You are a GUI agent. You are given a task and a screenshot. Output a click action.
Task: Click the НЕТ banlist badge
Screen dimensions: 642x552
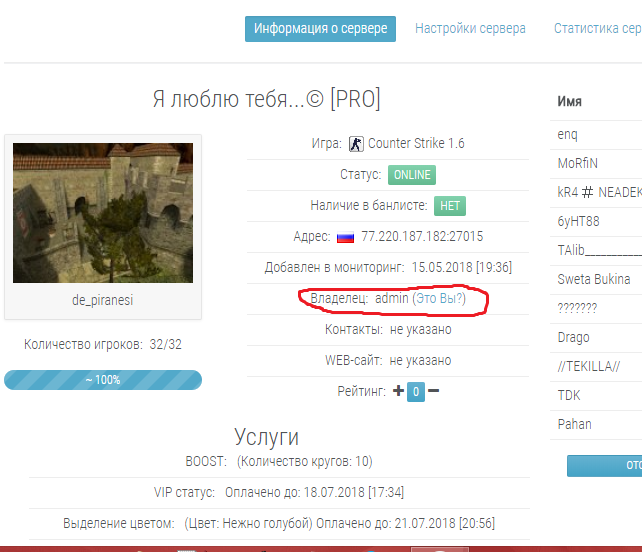(450, 206)
